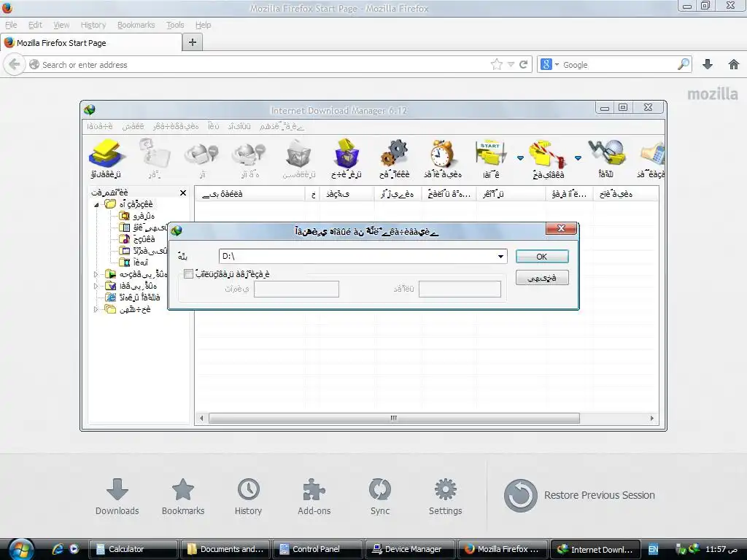747x560 pixels.
Task: Click Restore Previous Session button
Action: 579,495
